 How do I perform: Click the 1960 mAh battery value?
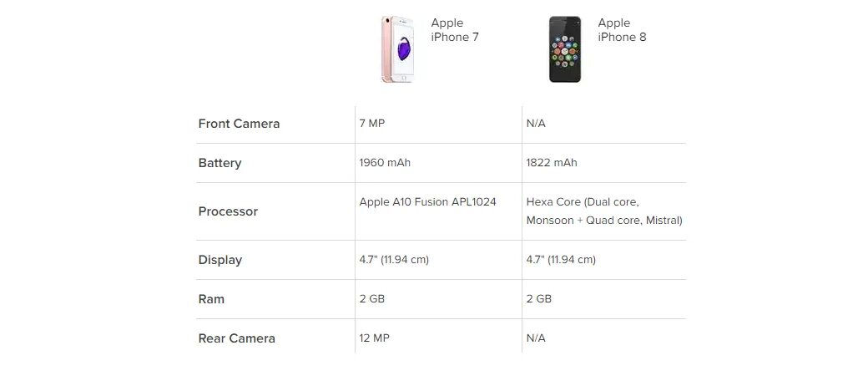click(x=384, y=162)
